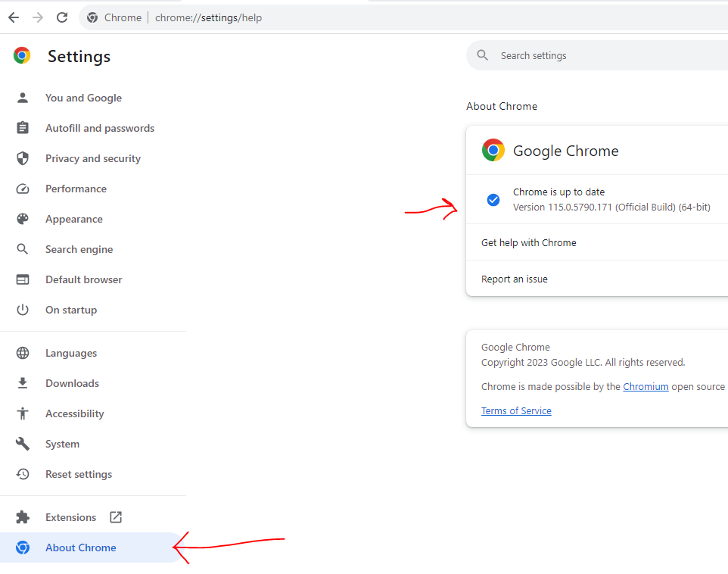Click the magnifier icon for Search engine

(22, 249)
